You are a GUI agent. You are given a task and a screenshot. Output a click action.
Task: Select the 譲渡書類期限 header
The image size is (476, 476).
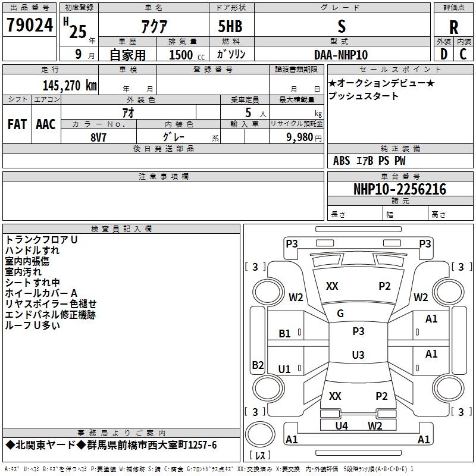(296, 69)
